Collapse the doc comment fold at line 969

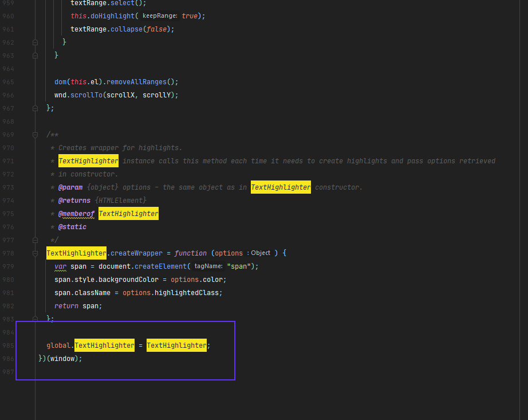[x=35, y=135]
